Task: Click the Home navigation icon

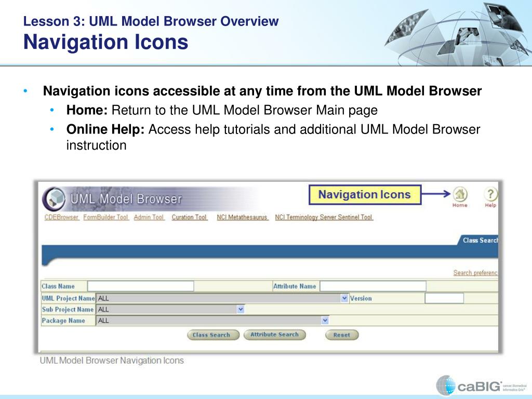Action: point(460,194)
